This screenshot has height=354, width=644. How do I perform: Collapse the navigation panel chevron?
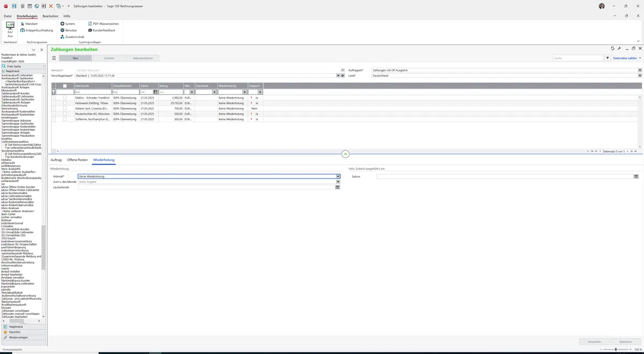tap(34, 50)
